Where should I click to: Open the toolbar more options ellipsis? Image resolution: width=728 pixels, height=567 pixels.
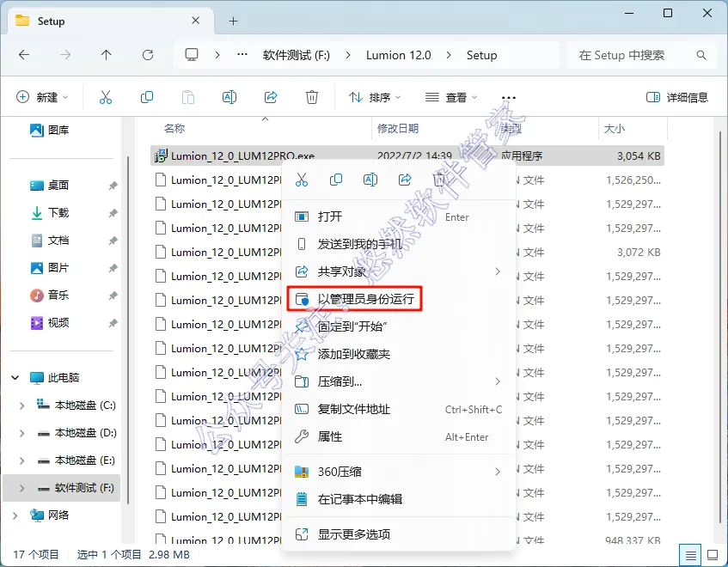point(509,97)
